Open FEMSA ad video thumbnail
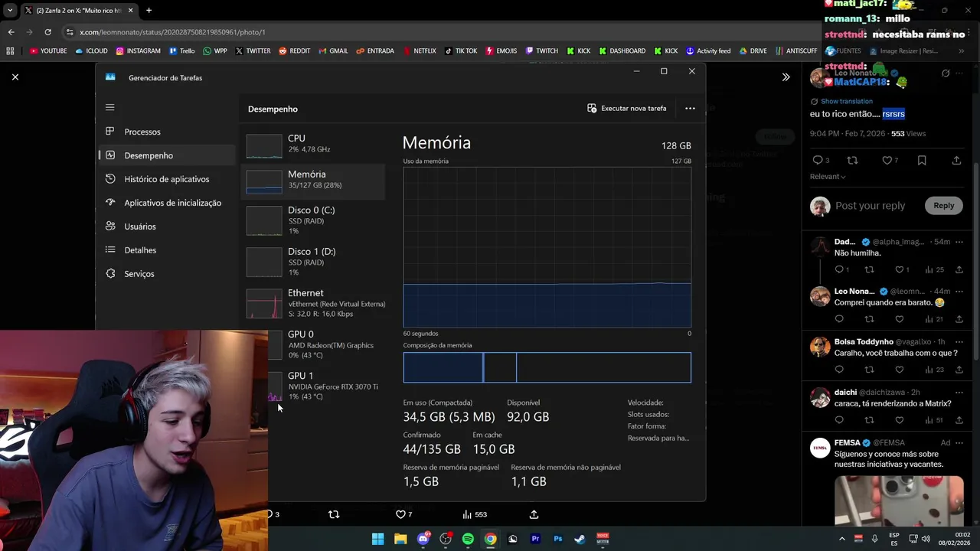Image resolution: width=980 pixels, height=551 pixels. (899, 501)
